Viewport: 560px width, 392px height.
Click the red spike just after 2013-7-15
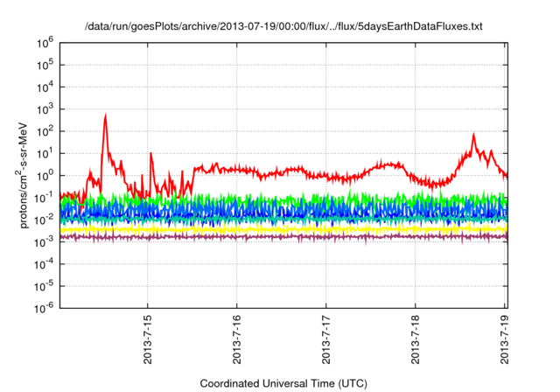coord(151,154)
